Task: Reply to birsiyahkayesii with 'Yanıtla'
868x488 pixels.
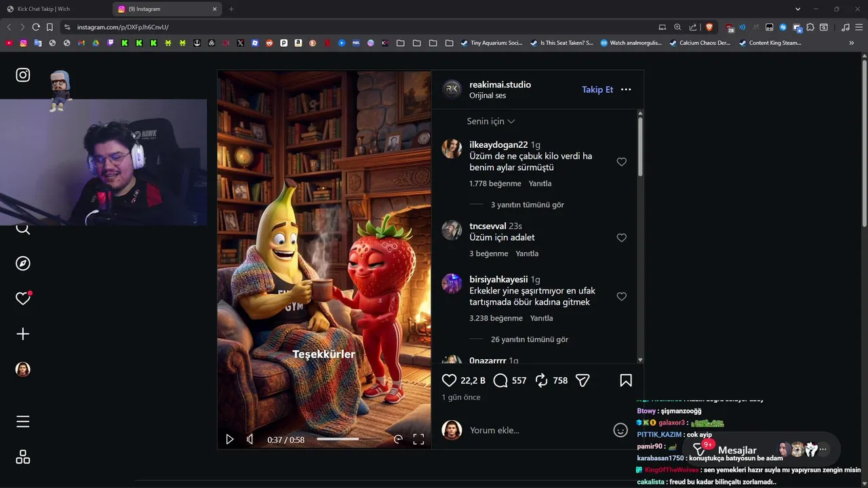Action: [x=541, y=318]
